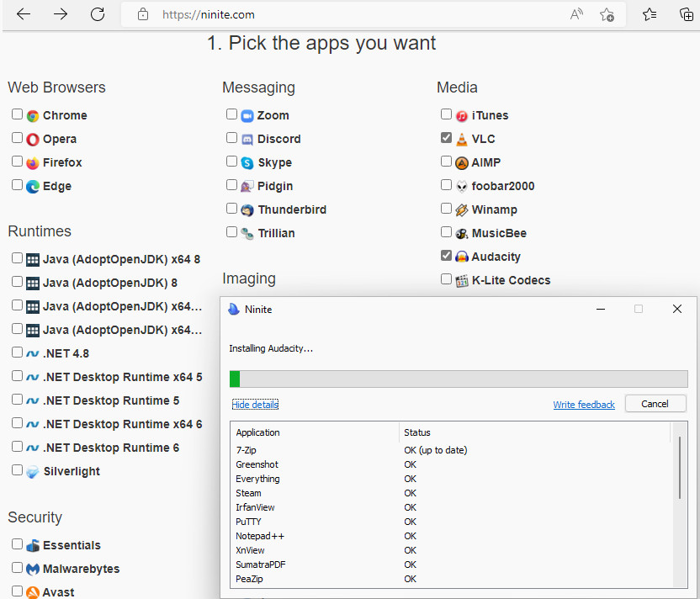
Task: Click the iTunes music icon
Action: click(462, 116)
